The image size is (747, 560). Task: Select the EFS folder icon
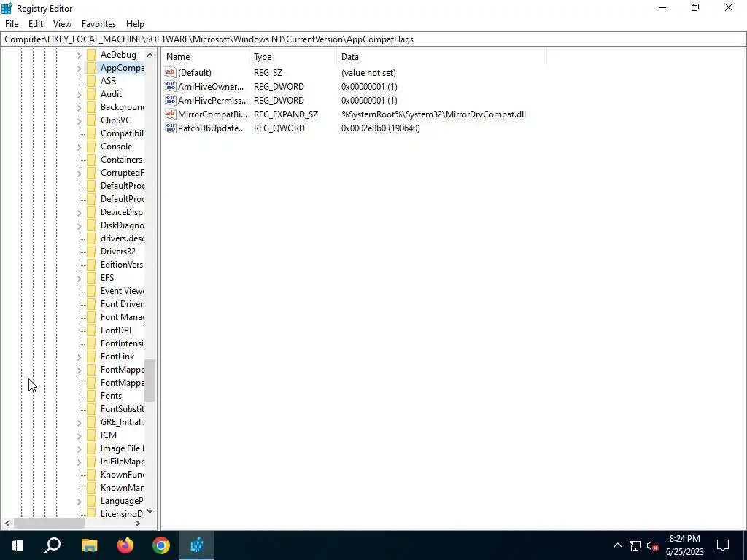point(91,278)
